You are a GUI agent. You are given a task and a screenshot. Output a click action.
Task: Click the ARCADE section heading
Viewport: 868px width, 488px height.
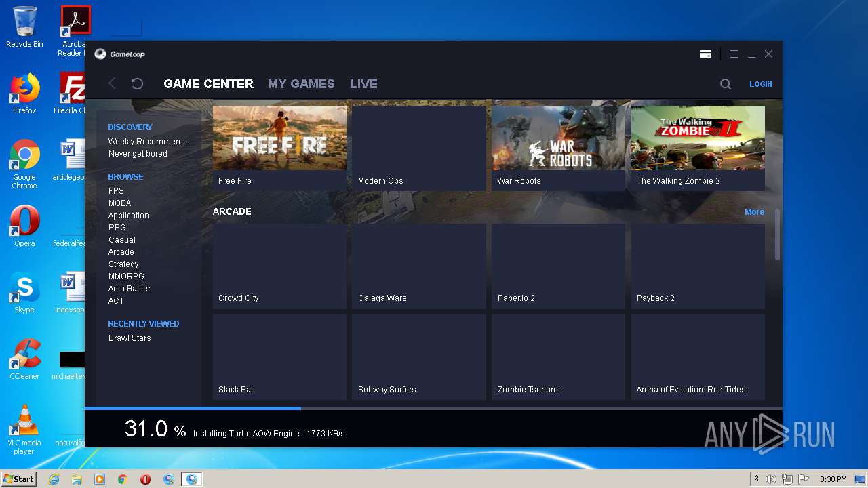click(232, 211)
